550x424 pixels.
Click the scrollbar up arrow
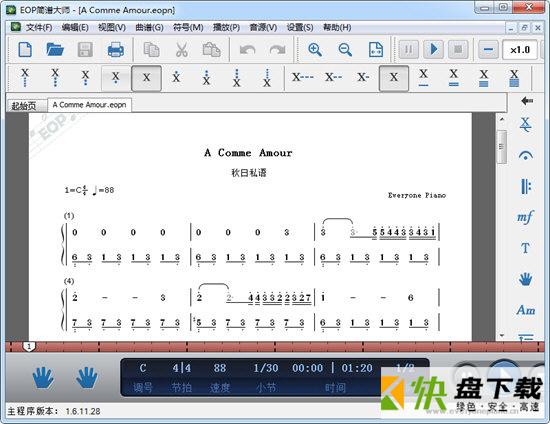pos(502,120)
